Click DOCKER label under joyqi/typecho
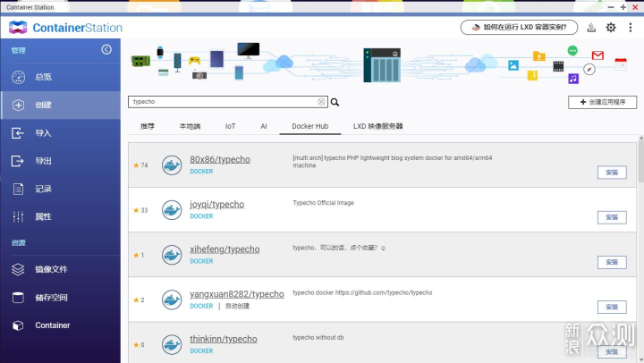The width and height of the screenshot is (644, 363). click(201, 216)
